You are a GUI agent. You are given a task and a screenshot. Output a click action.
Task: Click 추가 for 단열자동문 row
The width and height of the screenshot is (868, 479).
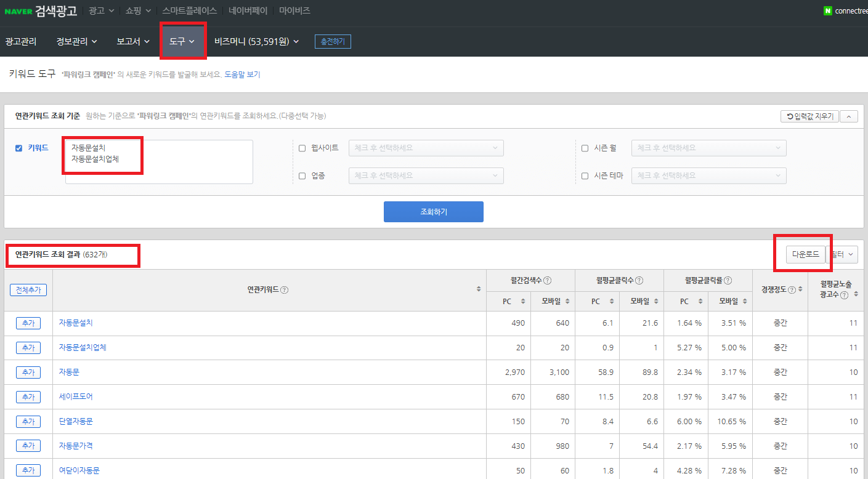pyautogui.click(x=28, y=421)
